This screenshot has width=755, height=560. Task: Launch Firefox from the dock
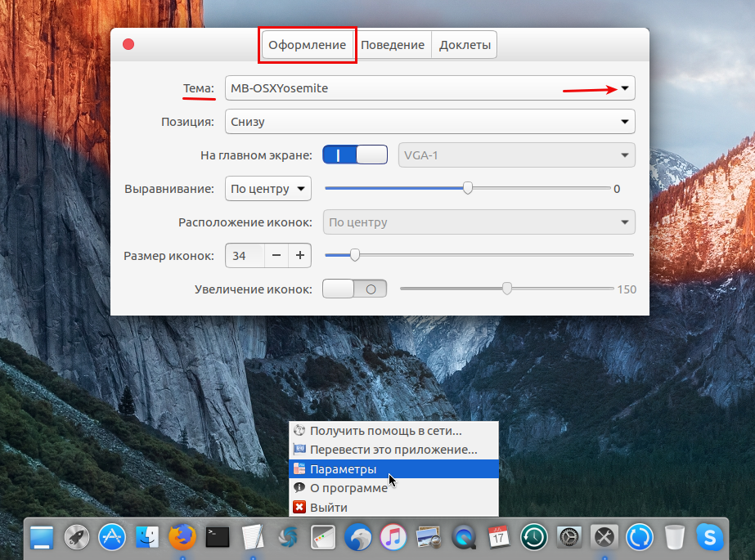coord(182,537)
